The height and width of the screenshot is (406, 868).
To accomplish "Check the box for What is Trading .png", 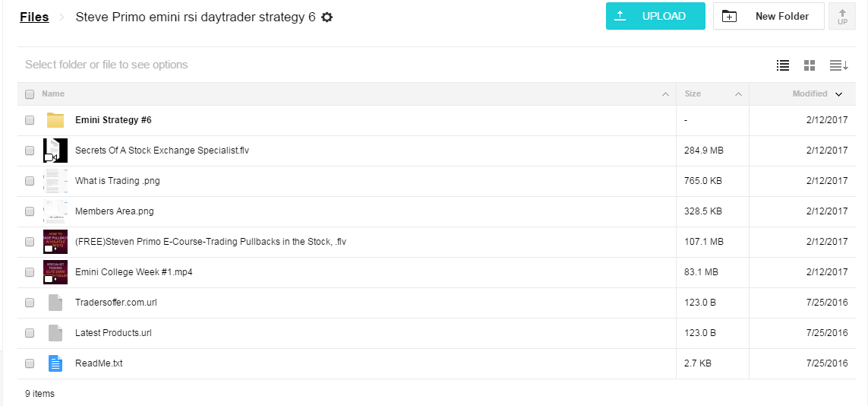I will coord(30,181).
